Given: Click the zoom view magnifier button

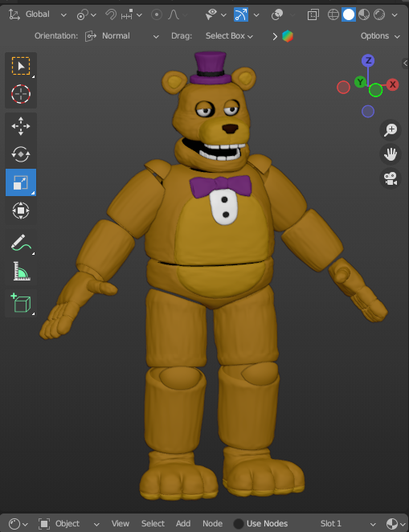Looking at the screenshot, I should tap(391, 130).
